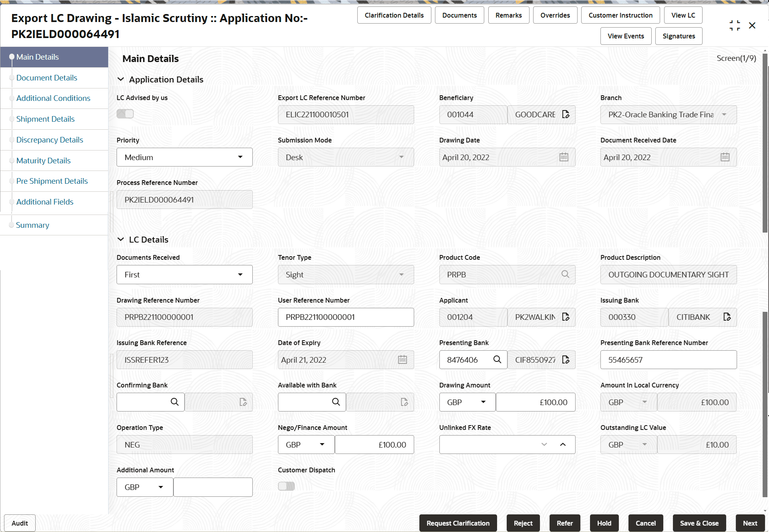This screenshot has width=769, height=532.
Task: Open calendar icon for Drawing Date
Action: click(564, 157)
